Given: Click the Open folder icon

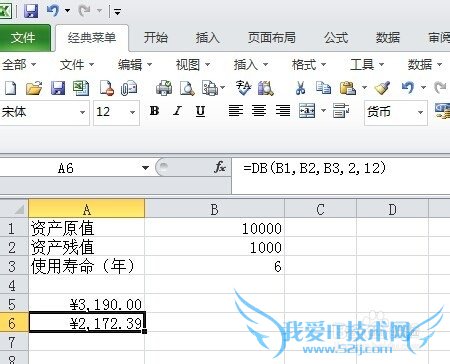Looking at the screenshot, I should tap(34, 88).
